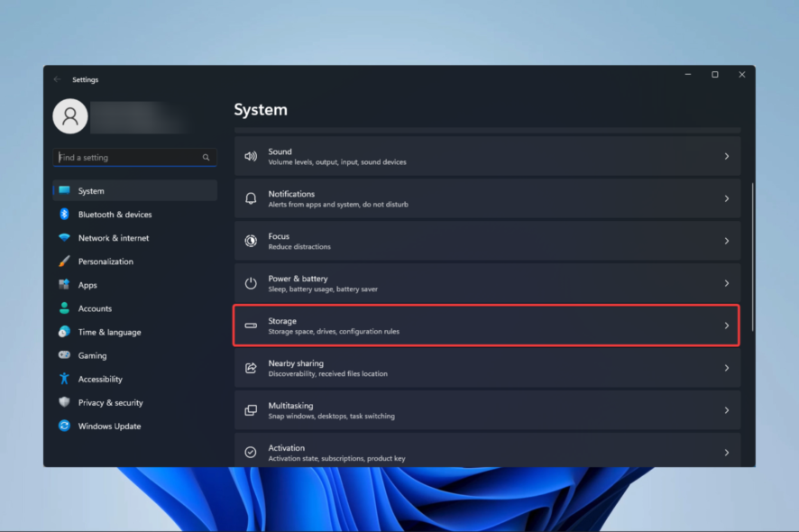This screenshot has height=532, width=799.
Task: Click the user profile avatar
Action: pyautogui.click(x=70, y=116)
